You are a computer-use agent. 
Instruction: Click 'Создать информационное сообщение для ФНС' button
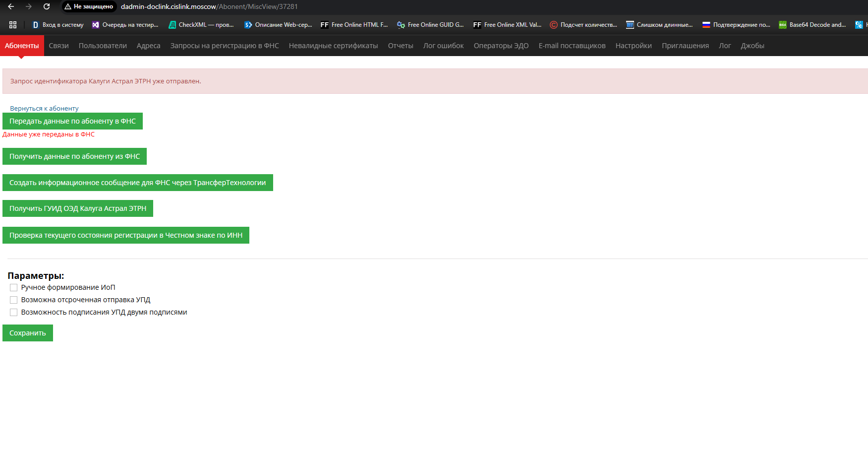(138, 183)
